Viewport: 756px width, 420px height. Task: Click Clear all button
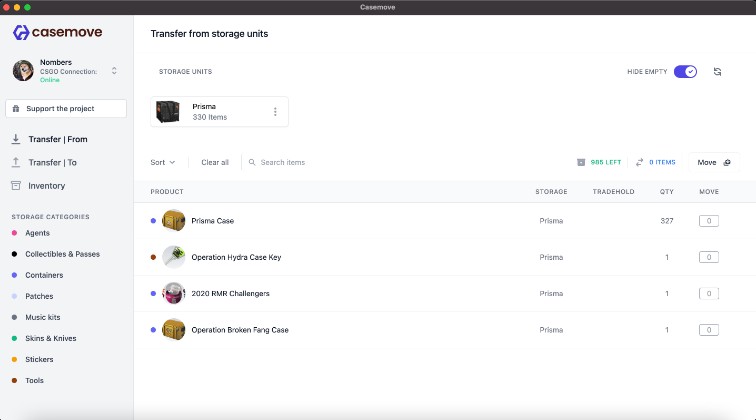[x=215, y=163]
